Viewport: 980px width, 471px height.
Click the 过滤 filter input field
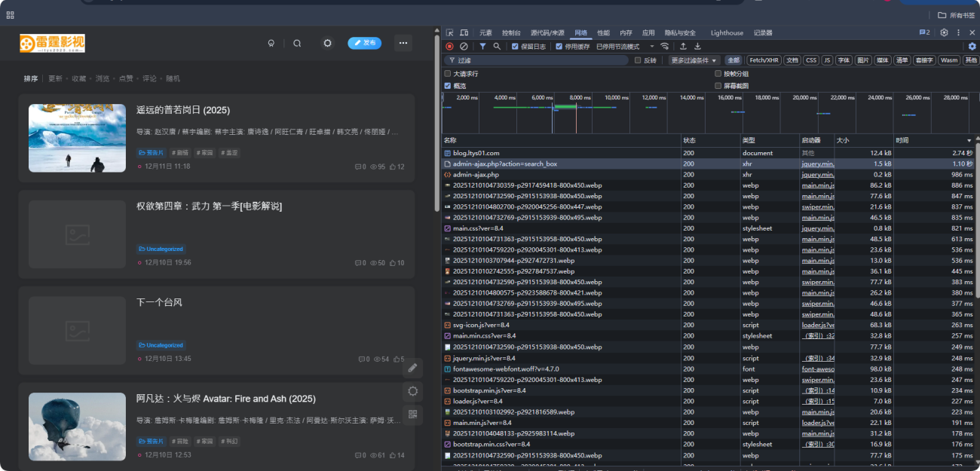pyautogui.click(x=535, y=60)
